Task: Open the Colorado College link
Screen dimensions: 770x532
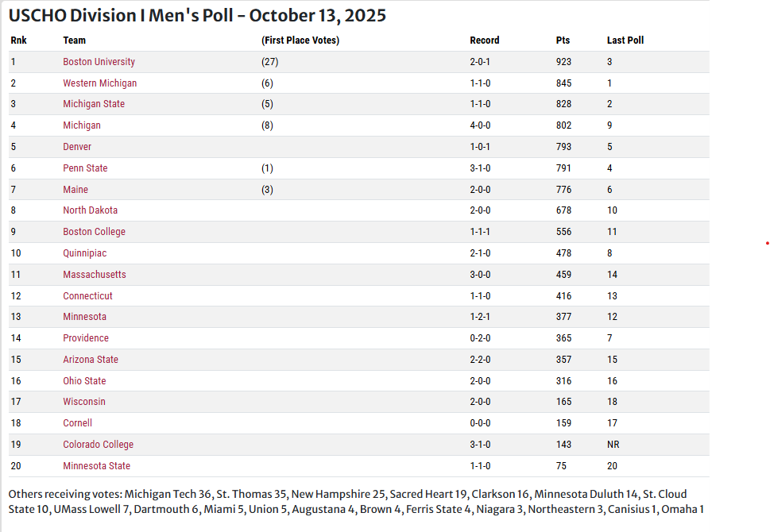Action: click(98, 445)
